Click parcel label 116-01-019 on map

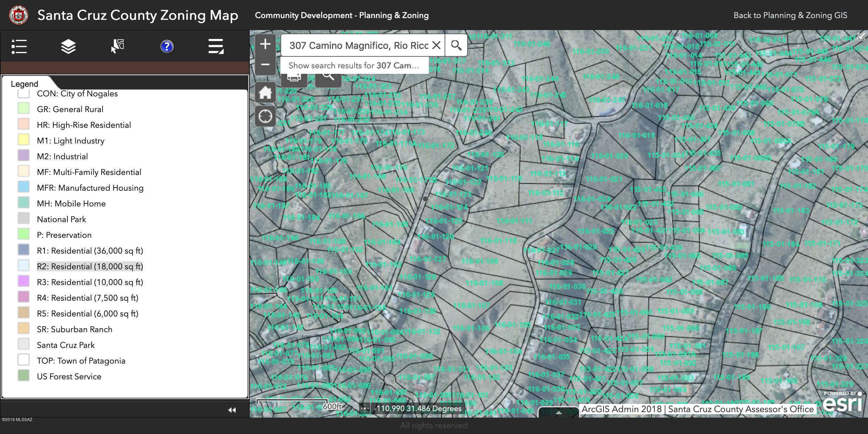click(636, 135)
